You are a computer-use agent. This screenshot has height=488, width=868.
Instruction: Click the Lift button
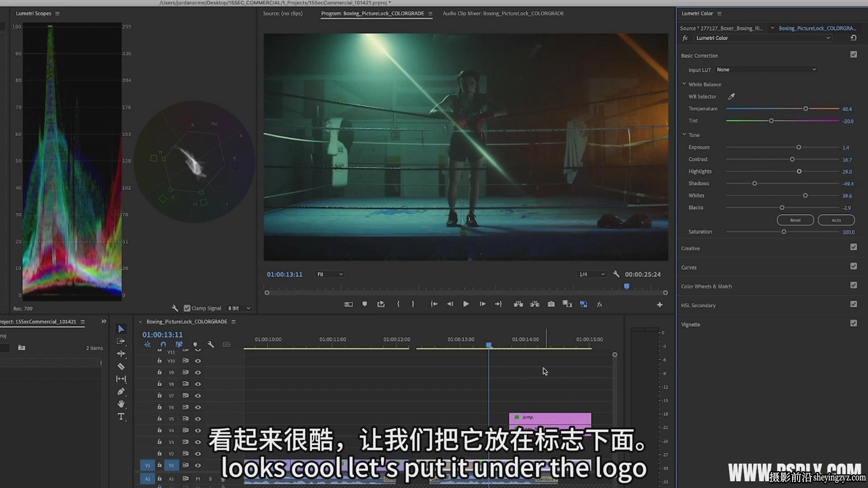tap(519, 304)
